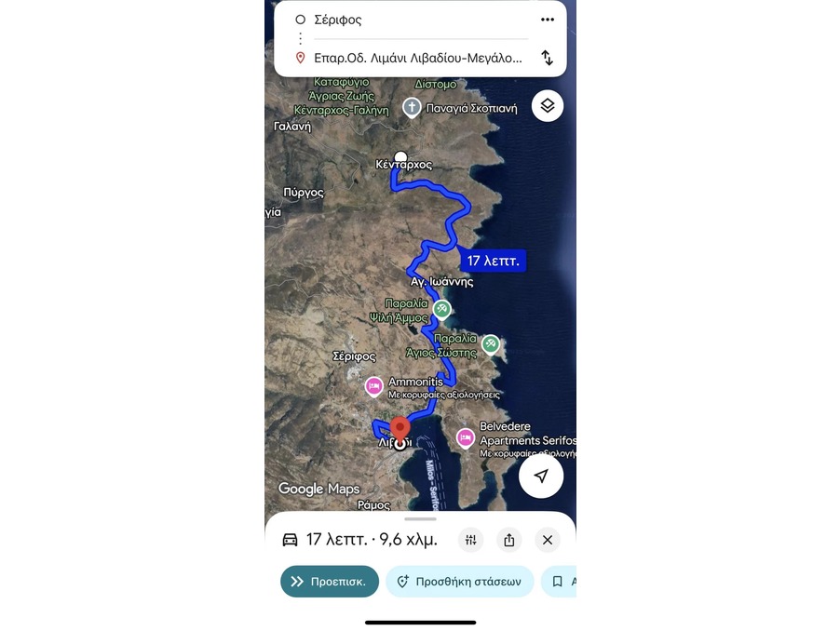Tap the Παραλία Άγιος Σώστης beach marker
The width and height of the screenshot is (840, 631).
pyautogui.click(x=490, y=344)
